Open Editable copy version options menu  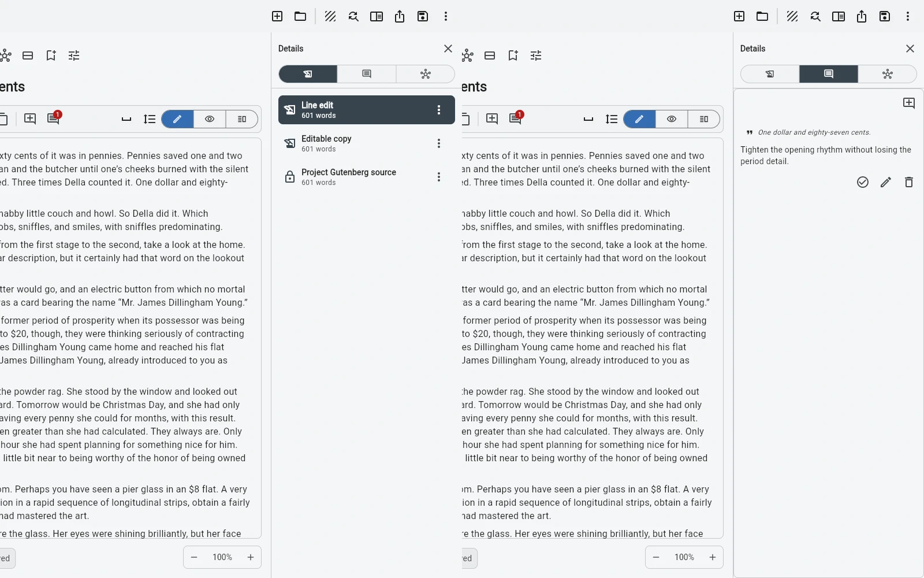point(439,143)
